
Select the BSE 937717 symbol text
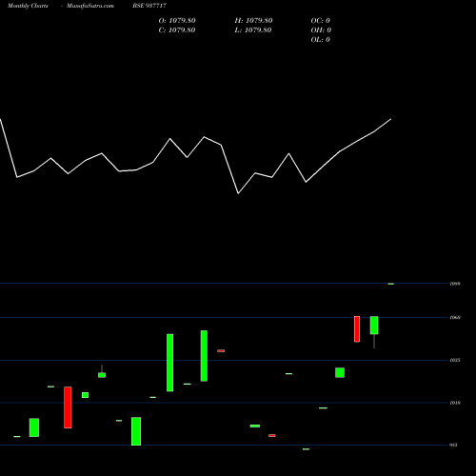coord(149,6)
